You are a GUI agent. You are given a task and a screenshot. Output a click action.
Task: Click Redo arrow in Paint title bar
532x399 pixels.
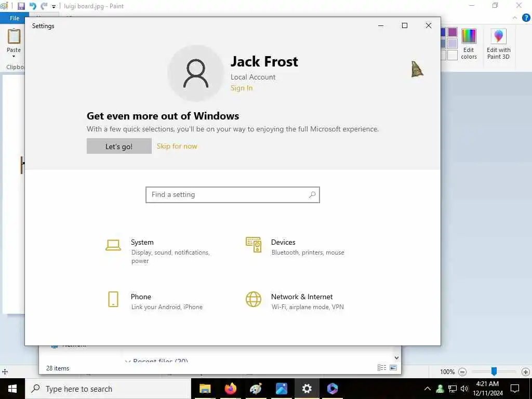(x=44, y=6)
